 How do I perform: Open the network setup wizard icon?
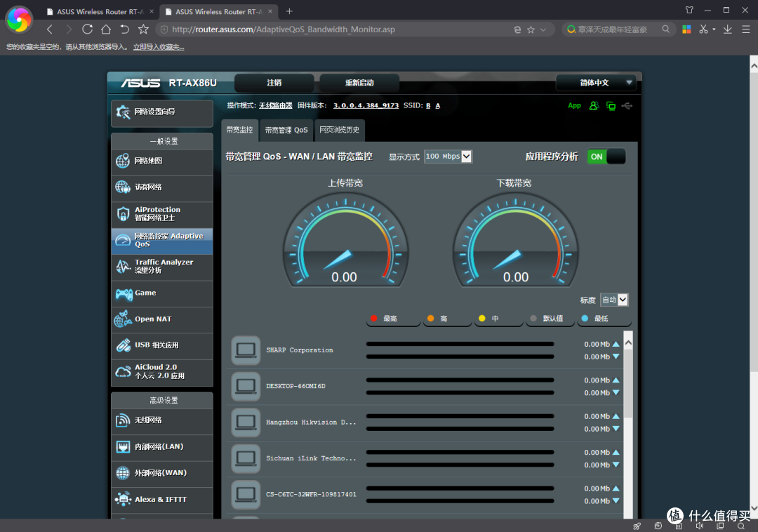pyautogui.click(x=124, y=112)
